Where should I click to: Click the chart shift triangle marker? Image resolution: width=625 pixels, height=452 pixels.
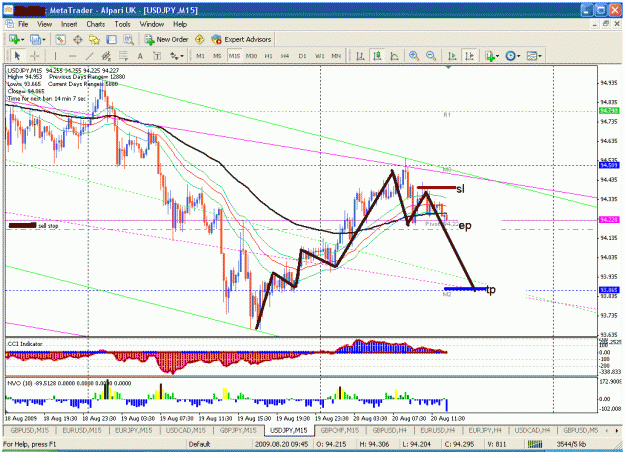click(448, 68)
